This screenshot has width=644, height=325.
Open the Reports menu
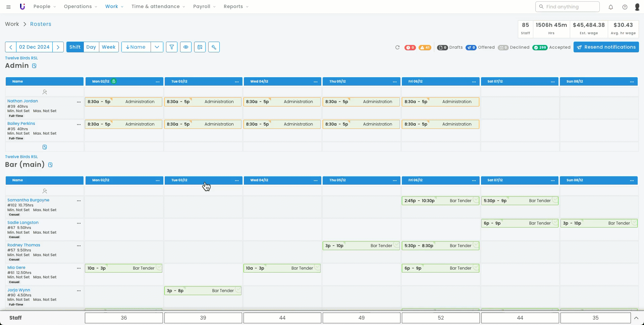[236, 6]
